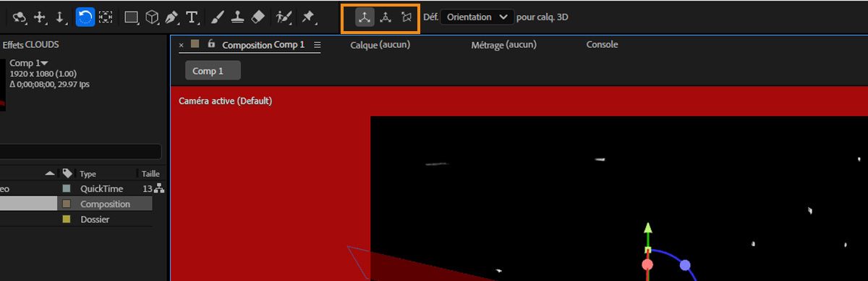This screenshot has width=868, height=281.
Task: Sort project items by Type column
Action: 88,174
